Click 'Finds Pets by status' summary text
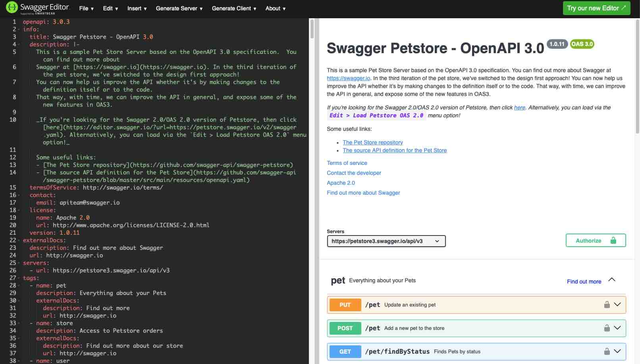Viewport: 640px width, 364px height. coord(457,352)
